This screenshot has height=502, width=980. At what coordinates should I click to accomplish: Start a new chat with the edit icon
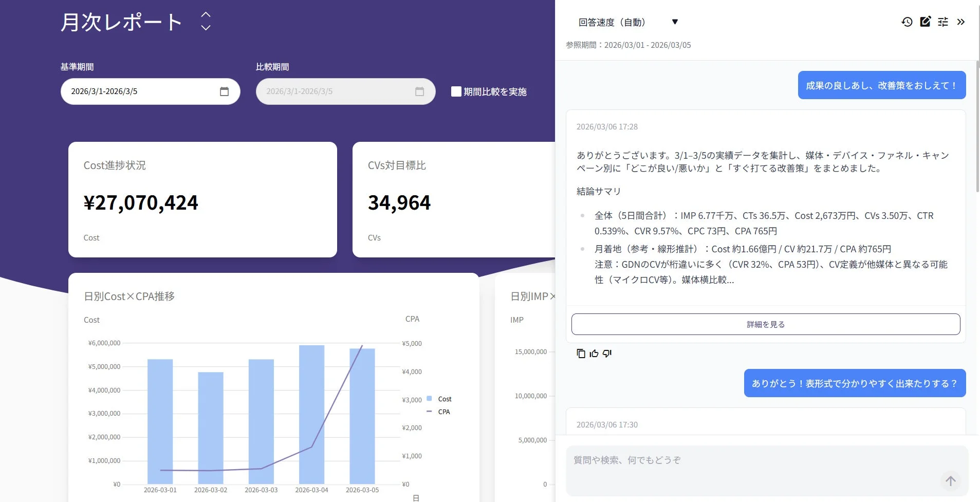point(924,22)
